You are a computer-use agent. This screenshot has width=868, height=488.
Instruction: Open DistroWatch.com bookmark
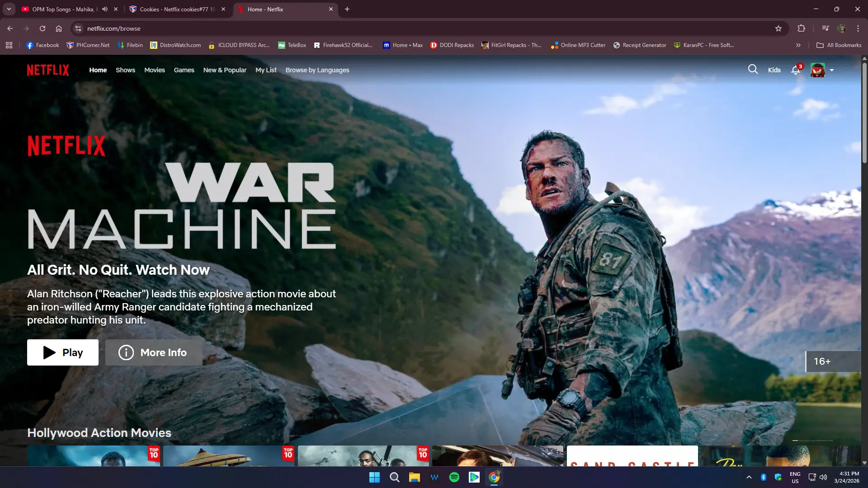click(x=175, y=45)
